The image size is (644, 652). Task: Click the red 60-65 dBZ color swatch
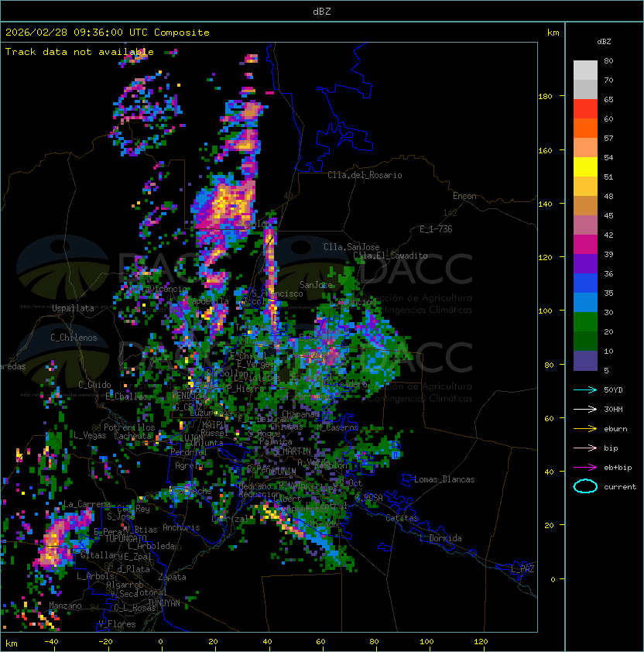pos(585,109)
